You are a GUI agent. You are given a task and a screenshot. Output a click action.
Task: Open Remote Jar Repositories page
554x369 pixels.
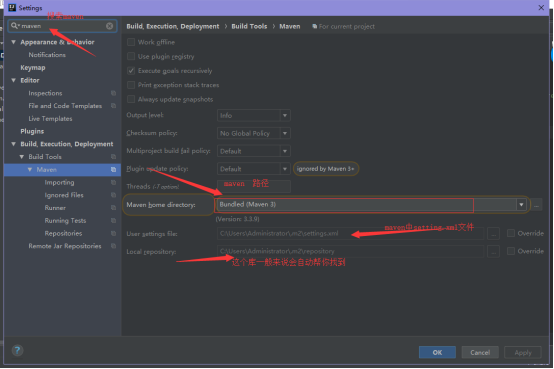pyautogui.click(x=65, y=246)
